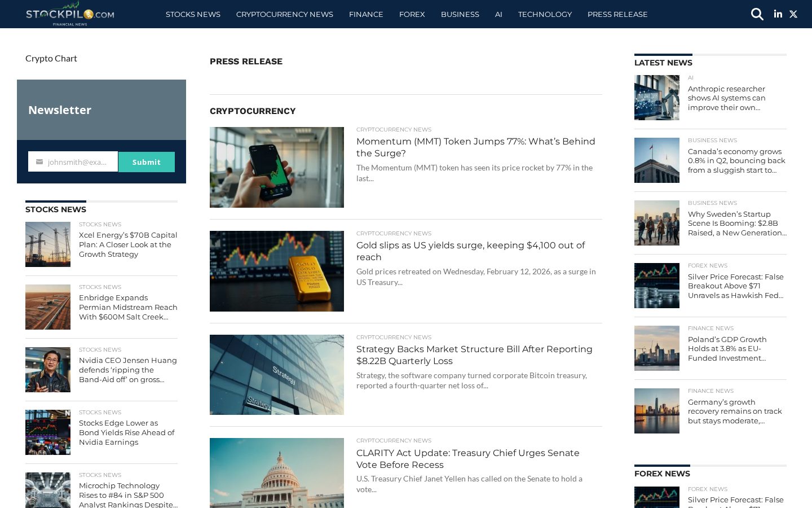Open Technology navigation item

click(x=545, y=14)
